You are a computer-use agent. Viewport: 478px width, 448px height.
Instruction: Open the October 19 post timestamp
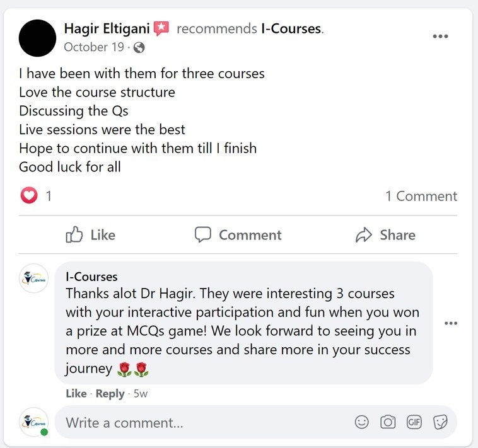point(94,47)
